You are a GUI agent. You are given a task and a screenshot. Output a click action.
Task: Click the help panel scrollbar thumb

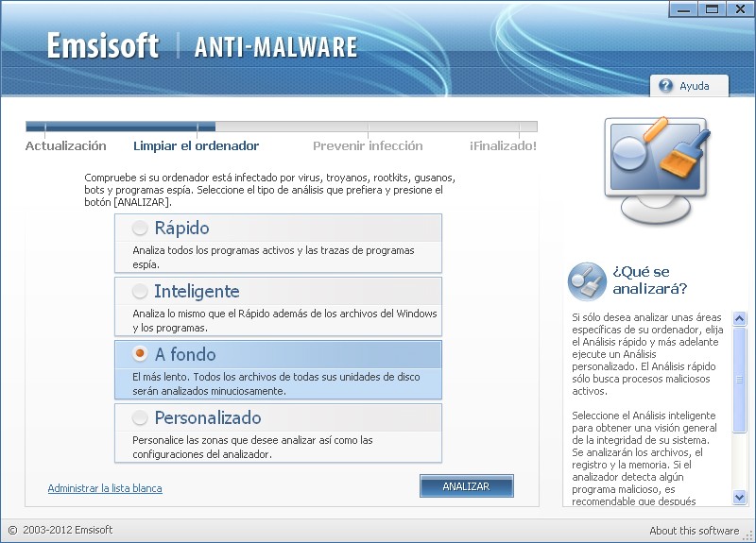[739, 380]
